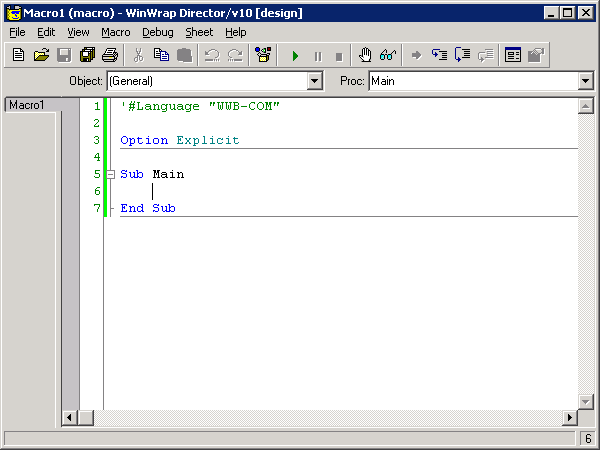Click the horizontal scrollbar left arrow
Viewport: 600px width, 450px height.
coord(70,417)
